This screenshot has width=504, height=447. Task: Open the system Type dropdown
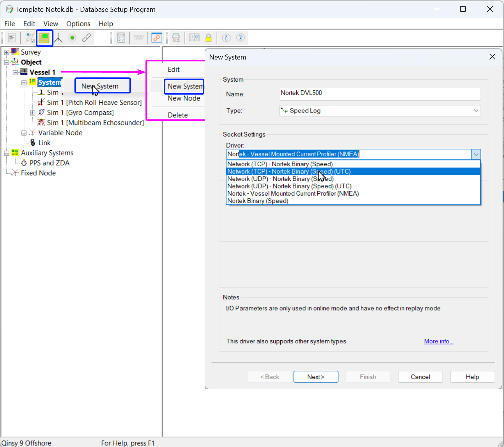point(476,111)
